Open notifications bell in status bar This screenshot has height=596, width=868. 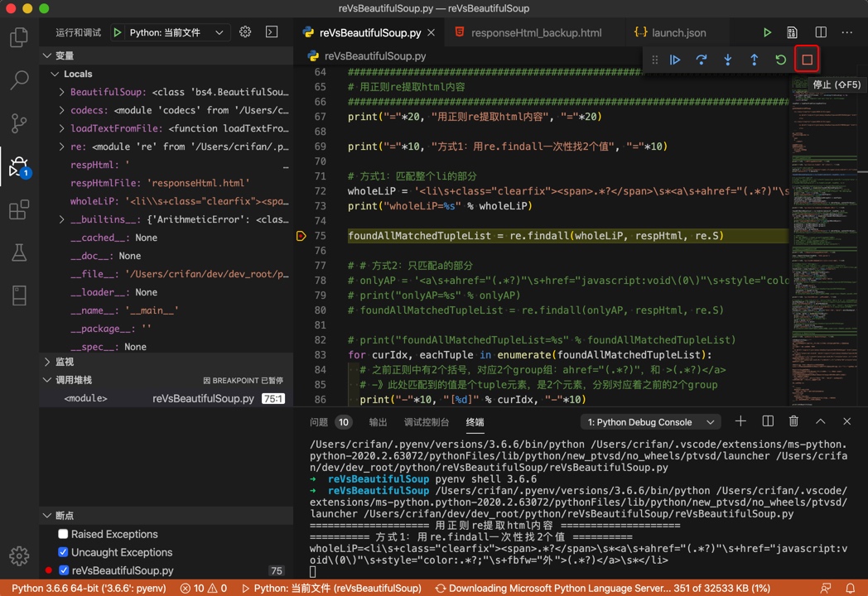pyautogui.click(x=851, y=589)
